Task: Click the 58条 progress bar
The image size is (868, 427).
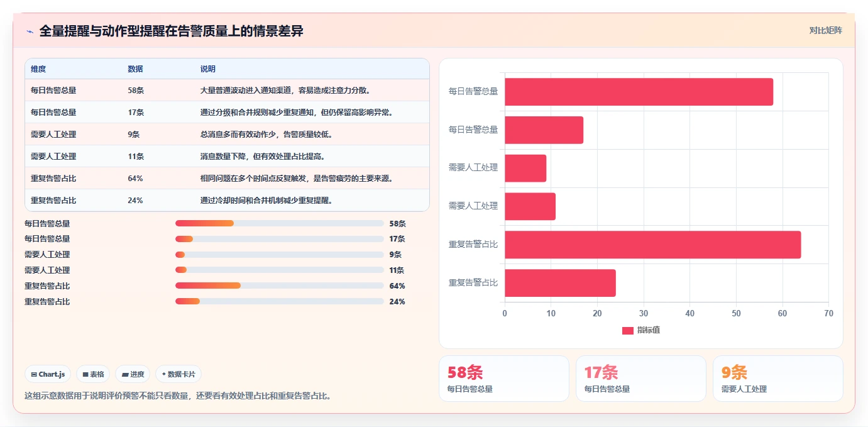Action: click(279, 223)
